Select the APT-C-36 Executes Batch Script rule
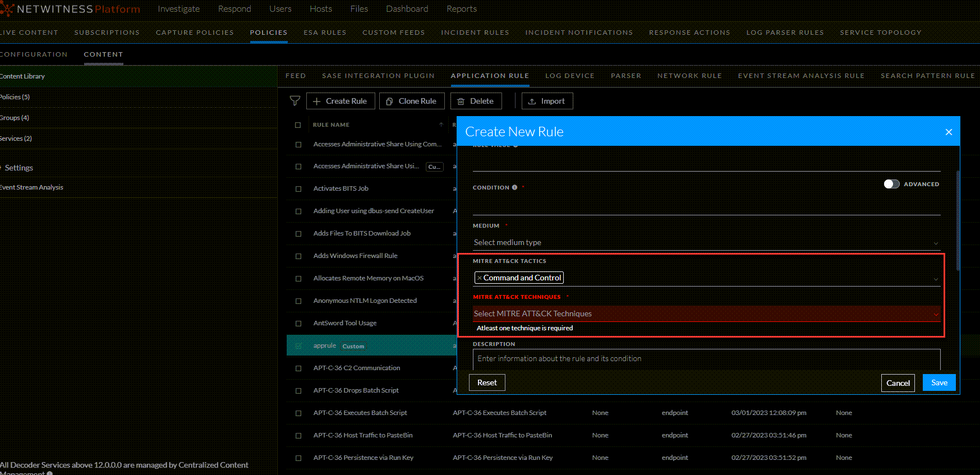The width and height of the screenshot is (980, 475). click(360, 413)
